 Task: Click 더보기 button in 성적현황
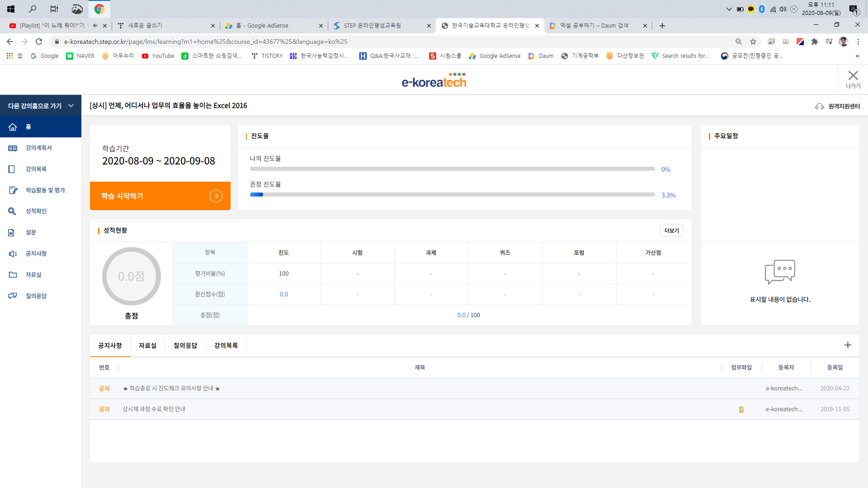point(671,231)
